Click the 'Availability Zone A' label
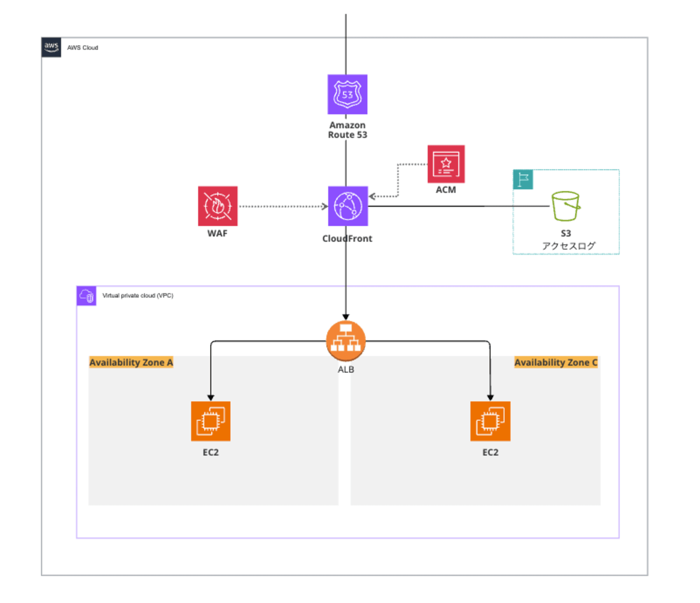This screenshot has height=603, width=700. (131, 362)
